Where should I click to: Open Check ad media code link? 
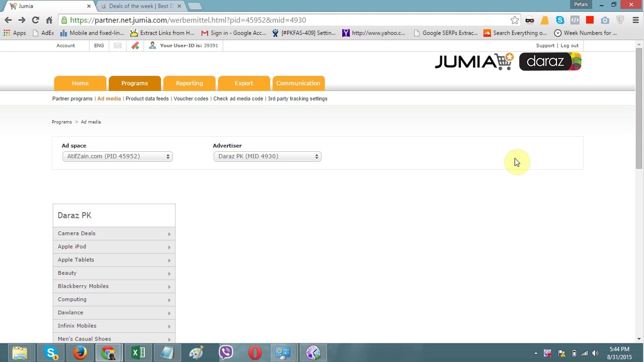(x=238, y=99)
